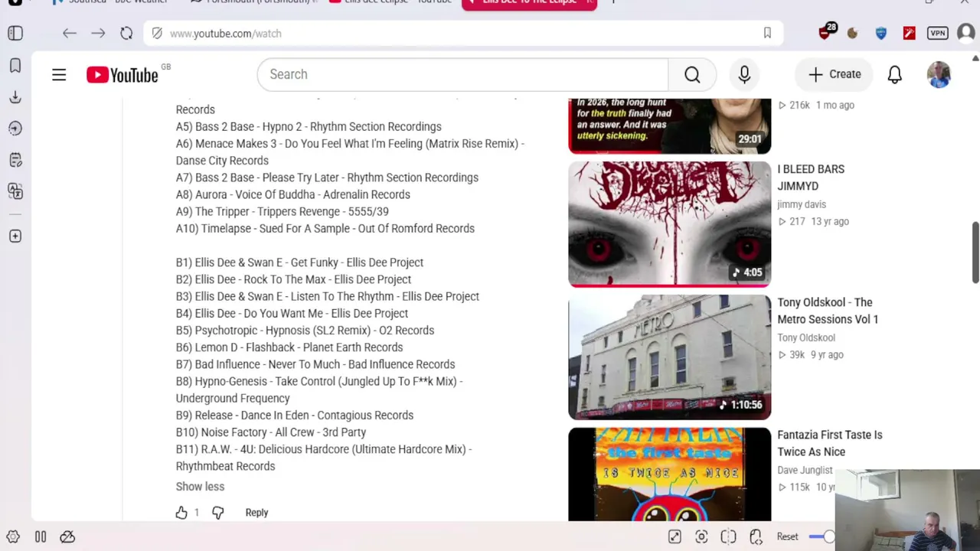Screen dimensions: 980x551
Task: Visit the Tony Oldskool channel name
Action: (806, 337)
